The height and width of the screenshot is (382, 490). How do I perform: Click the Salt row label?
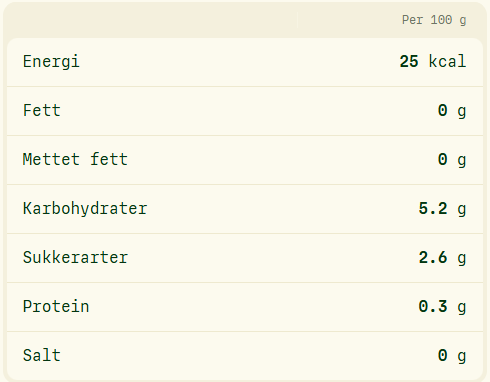tap(42, 355)
